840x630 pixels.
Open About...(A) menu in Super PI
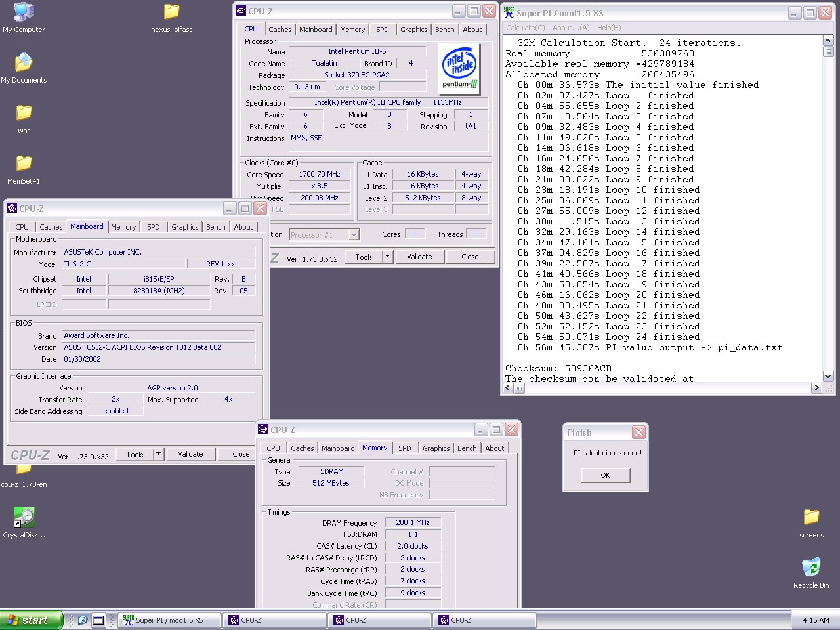(570, 28)
